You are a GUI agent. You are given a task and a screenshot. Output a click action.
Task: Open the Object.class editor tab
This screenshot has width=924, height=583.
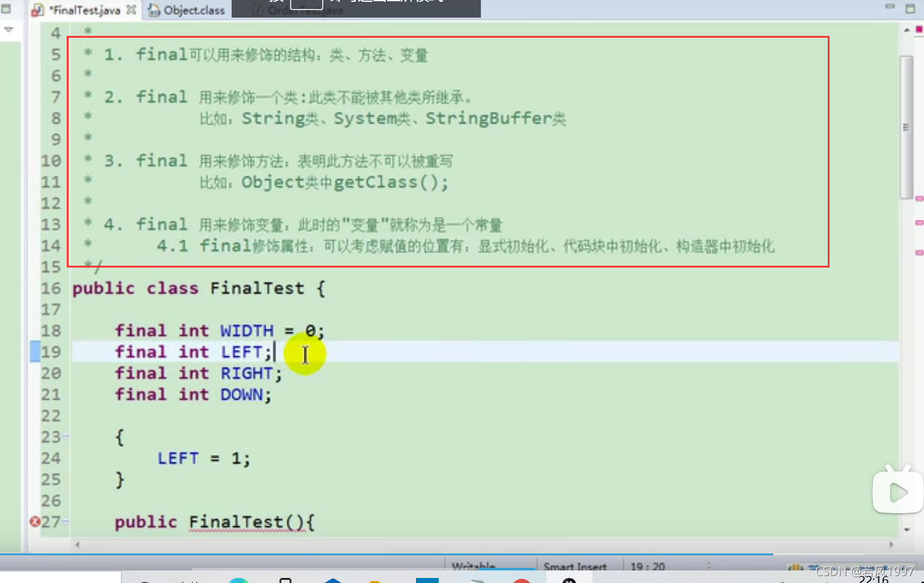(x=186, y=10)
